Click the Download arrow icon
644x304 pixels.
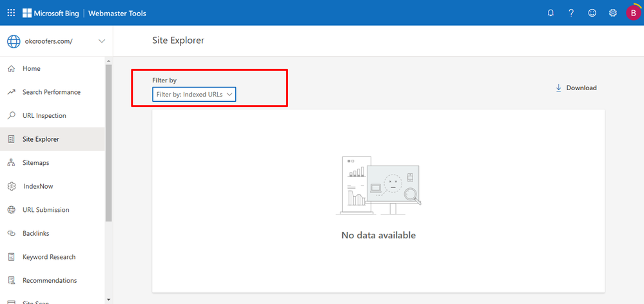point(558,88)
